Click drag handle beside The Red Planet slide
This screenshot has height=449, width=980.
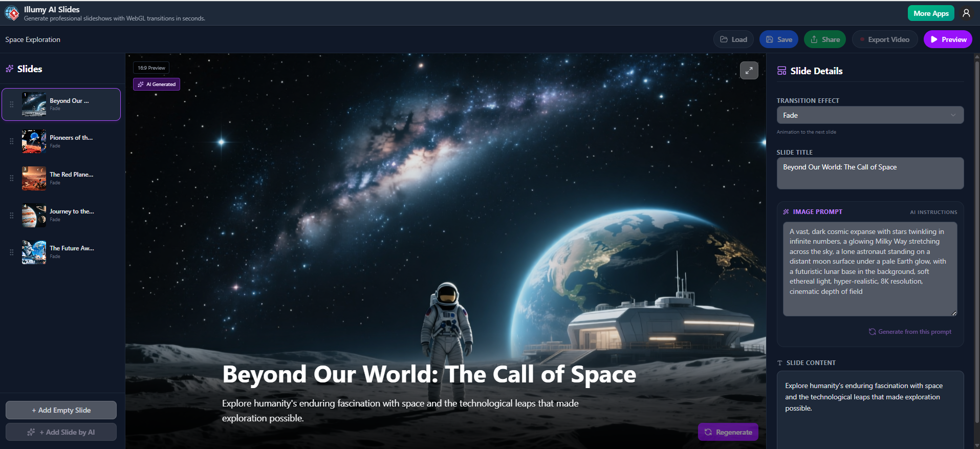point(12,178)
